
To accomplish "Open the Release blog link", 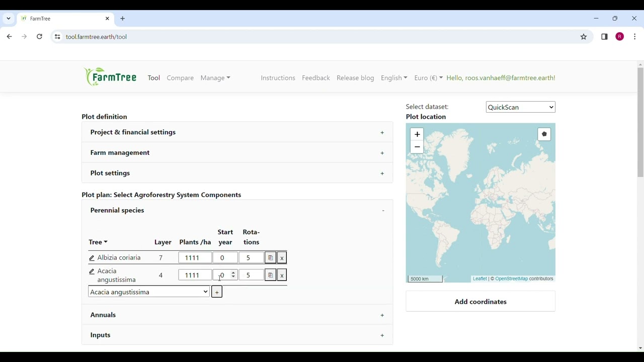I will point(355,78).
